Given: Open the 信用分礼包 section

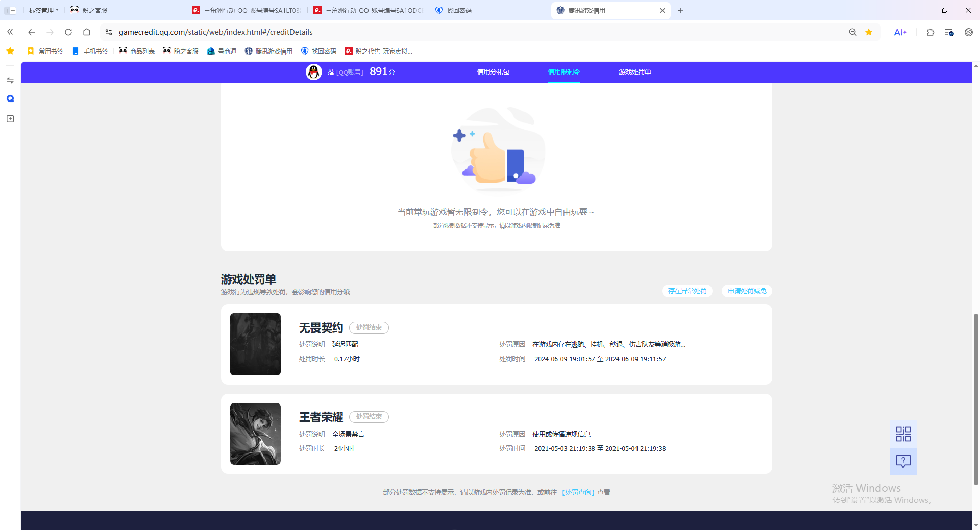Looking at the screenshot, I should click(x=493, y=72).
